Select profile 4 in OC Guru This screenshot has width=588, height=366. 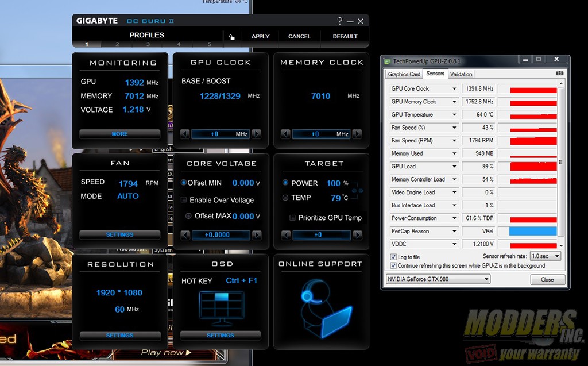point(179,44)
